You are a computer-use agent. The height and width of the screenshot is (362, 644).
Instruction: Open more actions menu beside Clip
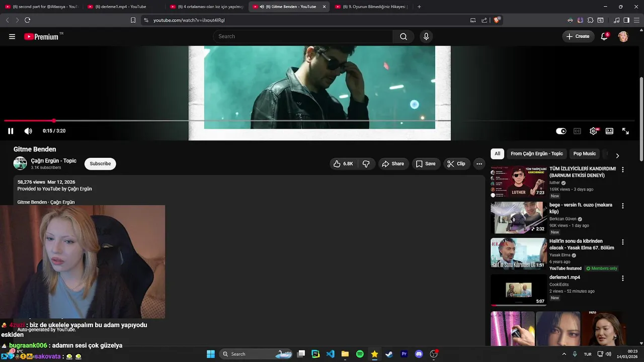pyautogui.click(x=479, y=163)
